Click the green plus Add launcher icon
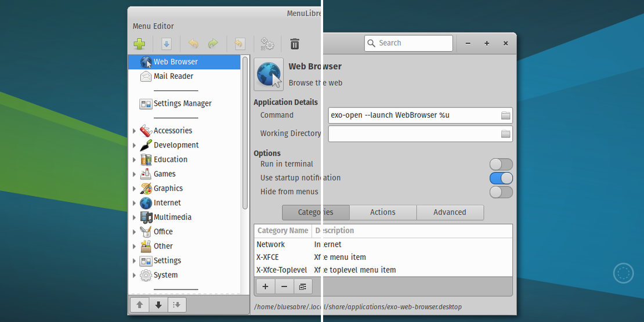 point(139,44)
